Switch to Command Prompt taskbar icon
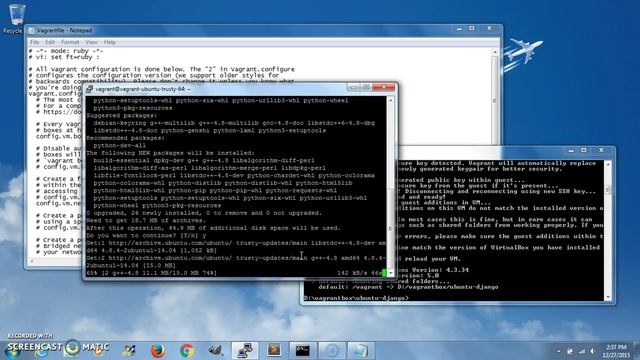 pyautogui.click(x=303, y=351)
